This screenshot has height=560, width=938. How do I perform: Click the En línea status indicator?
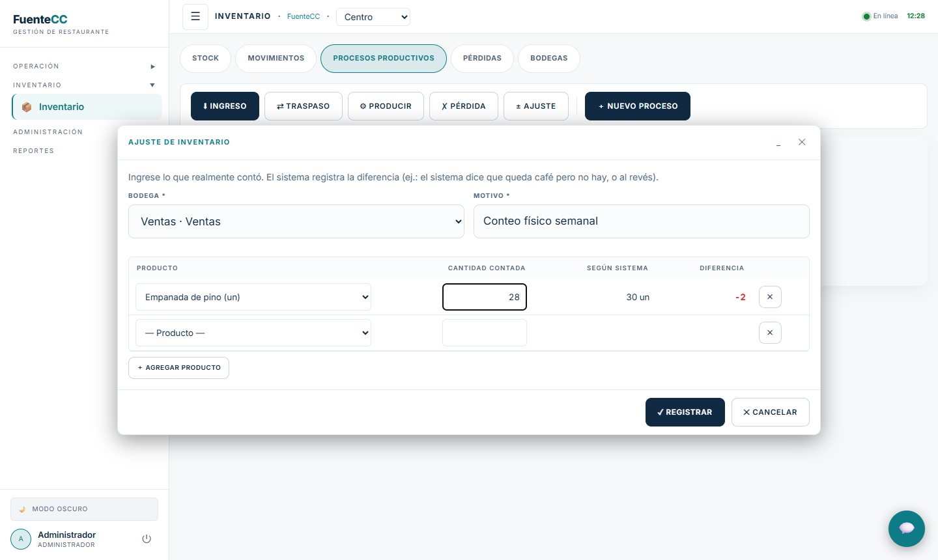(881, 16)
